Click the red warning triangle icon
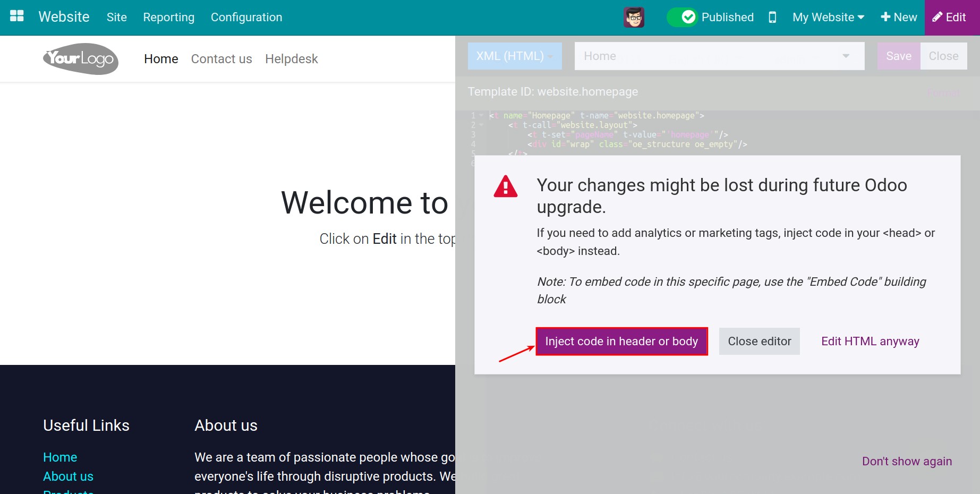The height and width of the screenshot is (494, 980). coord(505,187)
